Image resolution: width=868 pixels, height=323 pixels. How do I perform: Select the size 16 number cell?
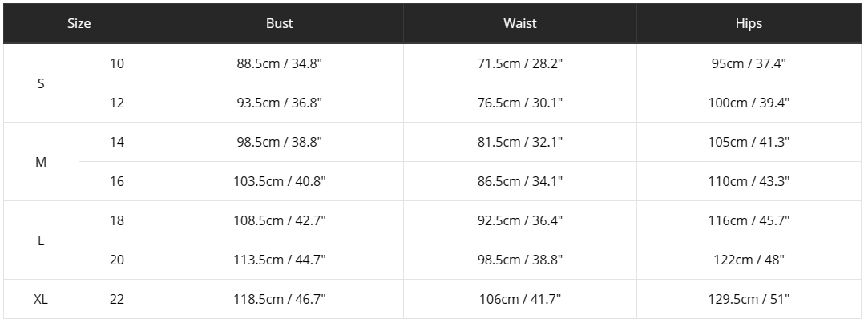(117, 181)
